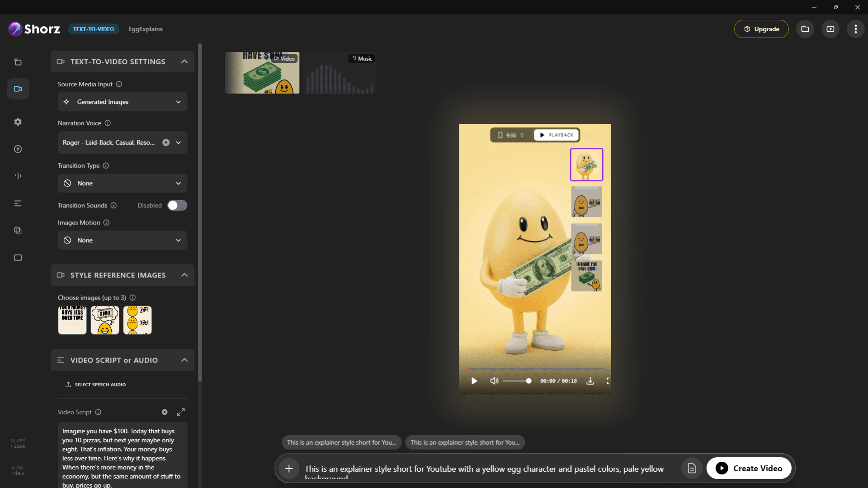
Task: Play the video preview
Action: click(474, 381)
